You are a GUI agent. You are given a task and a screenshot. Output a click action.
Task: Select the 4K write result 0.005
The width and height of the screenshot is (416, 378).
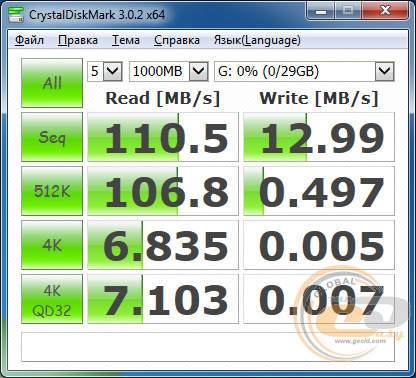pos(319,245)
